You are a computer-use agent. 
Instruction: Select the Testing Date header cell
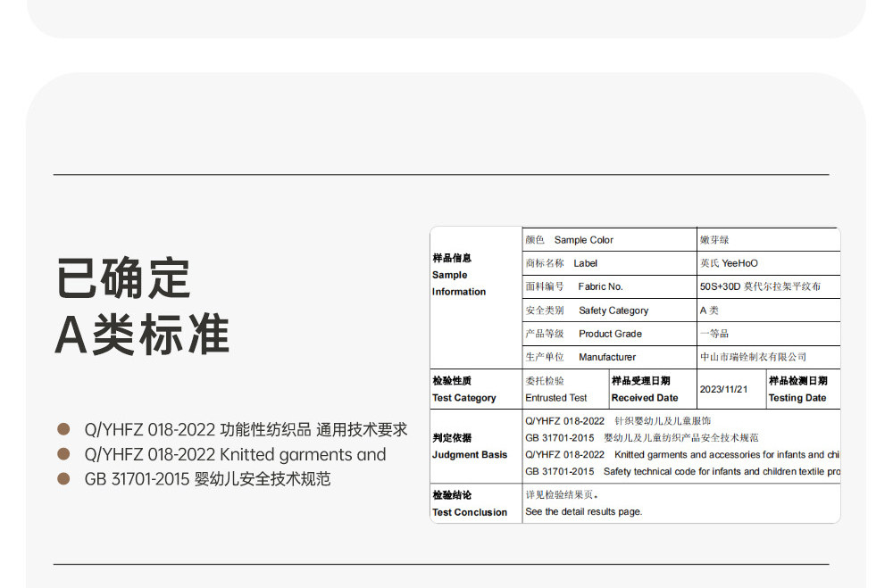(x=803, y=389)
